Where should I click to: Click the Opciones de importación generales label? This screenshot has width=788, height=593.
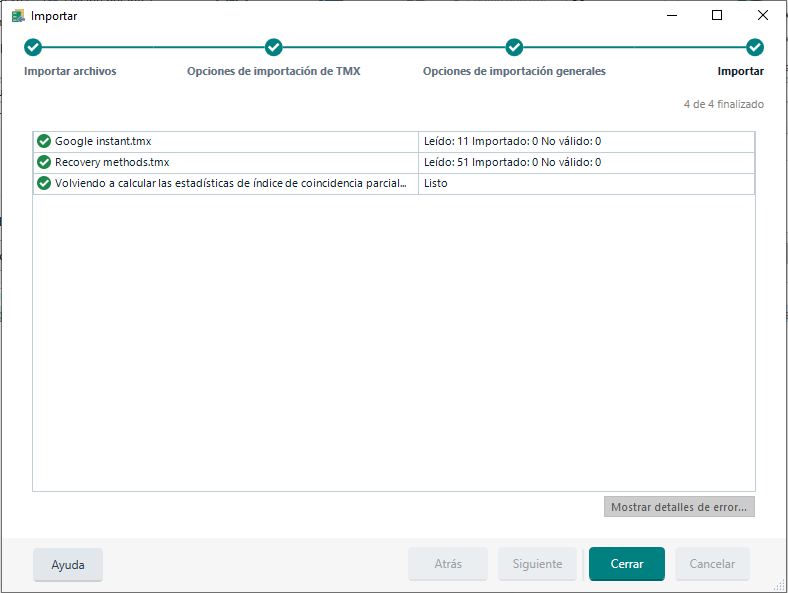pos(514,72)
